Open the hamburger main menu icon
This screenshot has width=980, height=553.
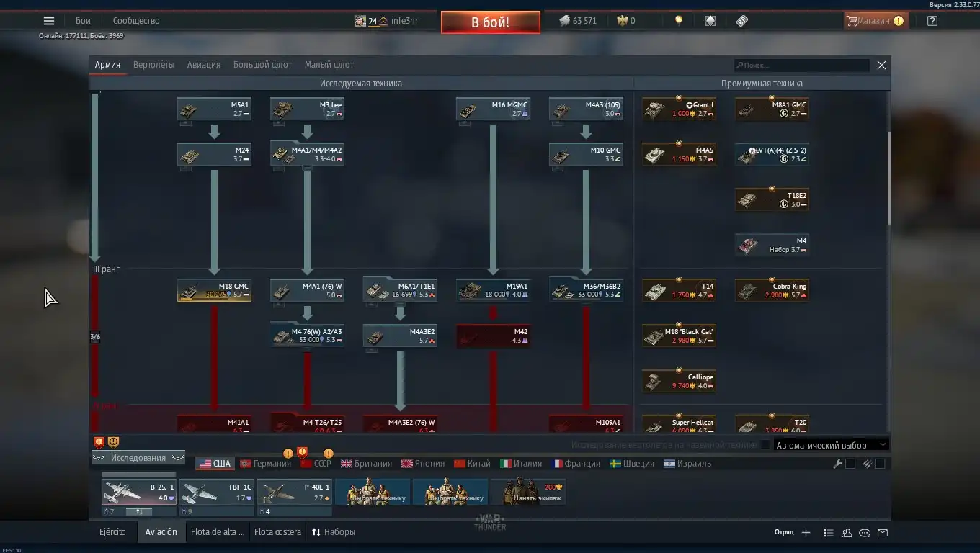click(x=49, y=21)
